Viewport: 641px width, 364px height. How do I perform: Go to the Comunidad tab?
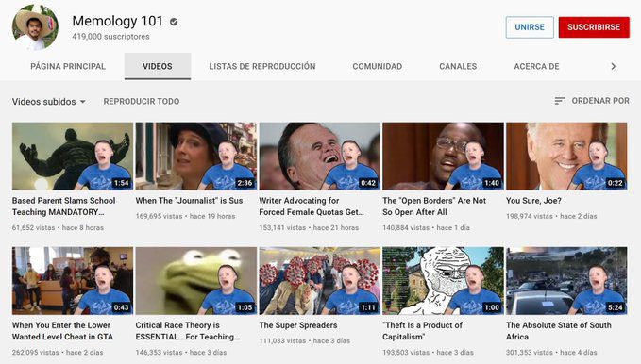[378, 66]
